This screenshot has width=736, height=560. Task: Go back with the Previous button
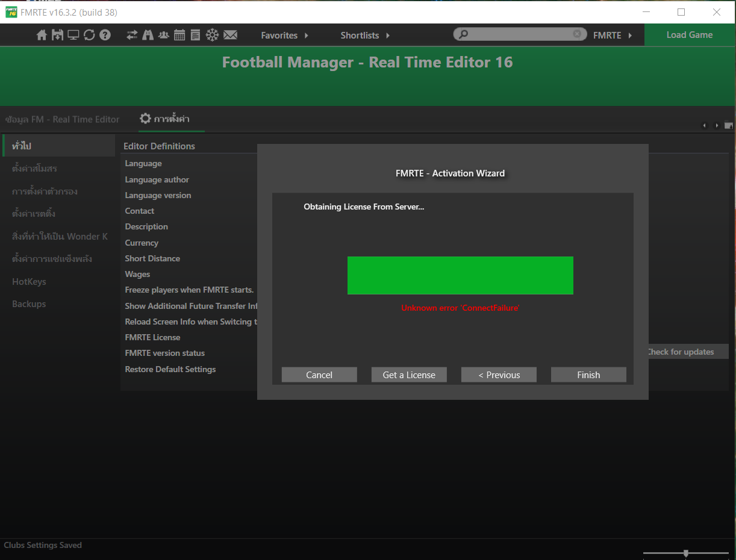[x=499, y=375]
